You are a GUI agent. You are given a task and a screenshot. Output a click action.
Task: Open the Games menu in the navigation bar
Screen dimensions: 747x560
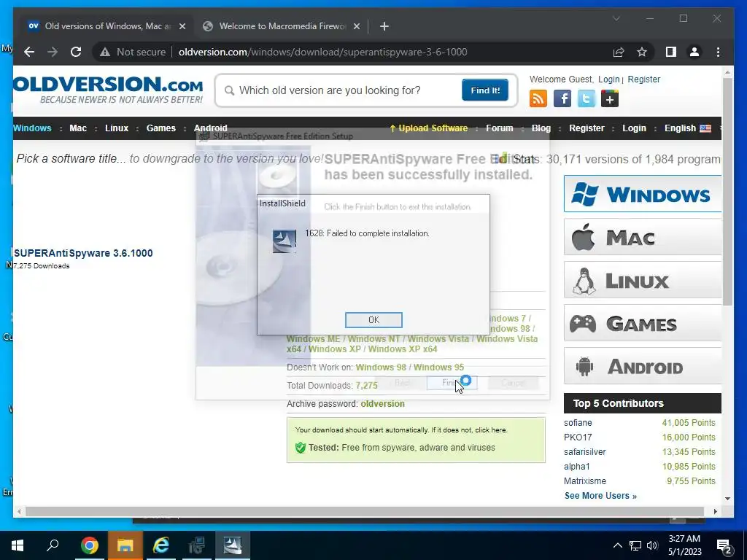click(161, 128)
